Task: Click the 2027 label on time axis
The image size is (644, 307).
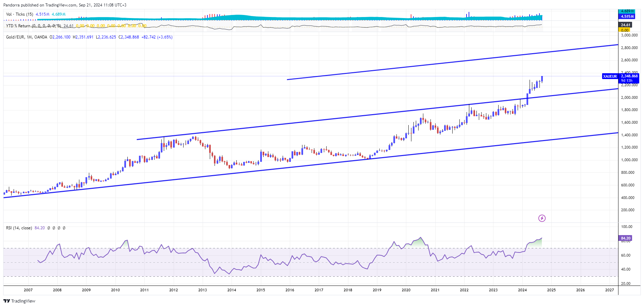Action: [610, 290]
